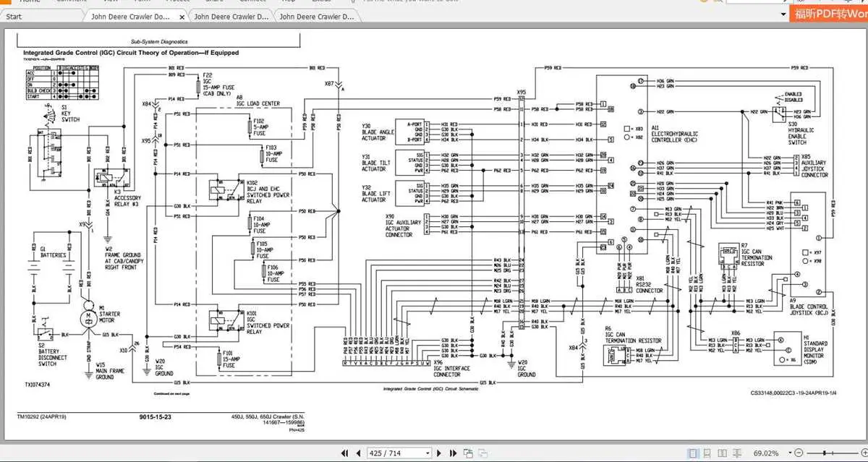Click the Y30 Blade Angle Actuator label

click(378, 131)
